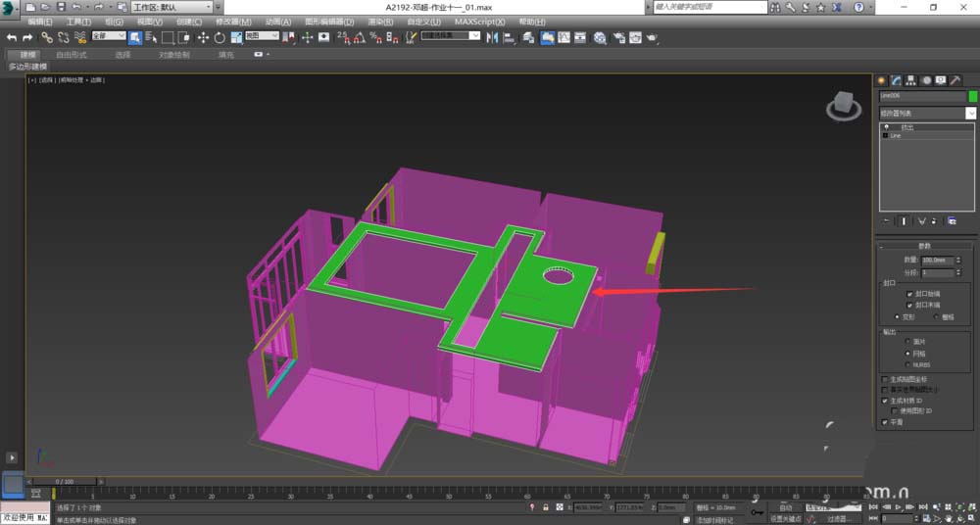Click Use Pivot Point Center icon
This screenshot has width=980, height=525.
click(289, 38)
